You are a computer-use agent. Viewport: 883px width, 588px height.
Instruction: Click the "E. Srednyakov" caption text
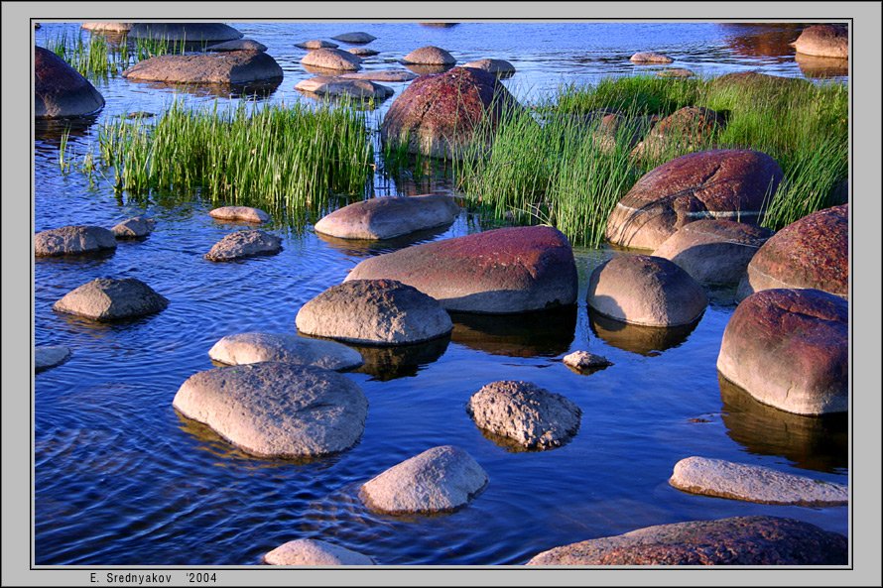(x=131, y=578)
